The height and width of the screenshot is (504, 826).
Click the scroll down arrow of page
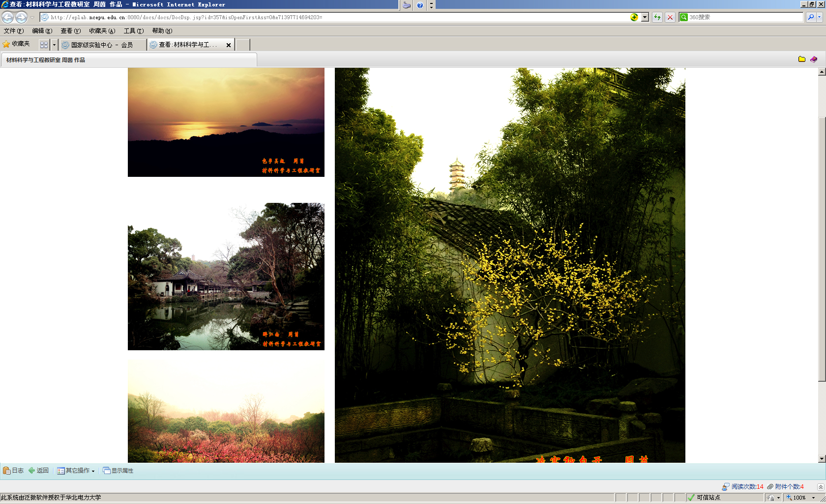coord(822,459)
